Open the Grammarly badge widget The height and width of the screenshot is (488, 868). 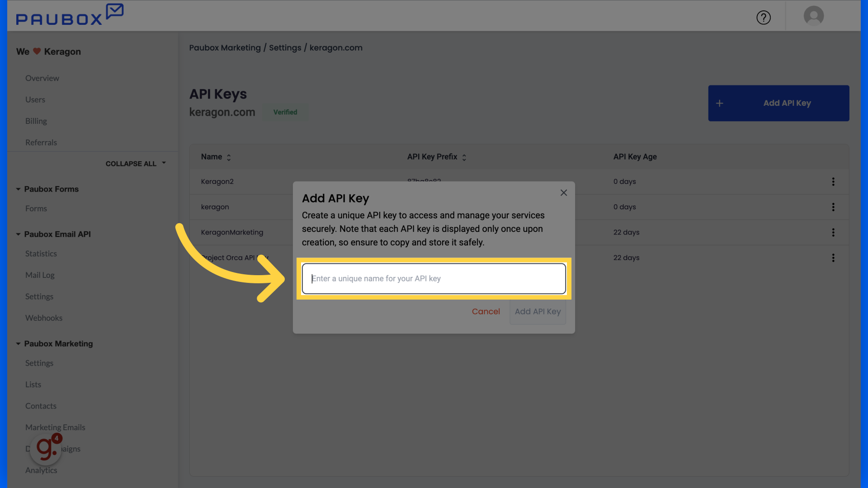tap(47, 449)
